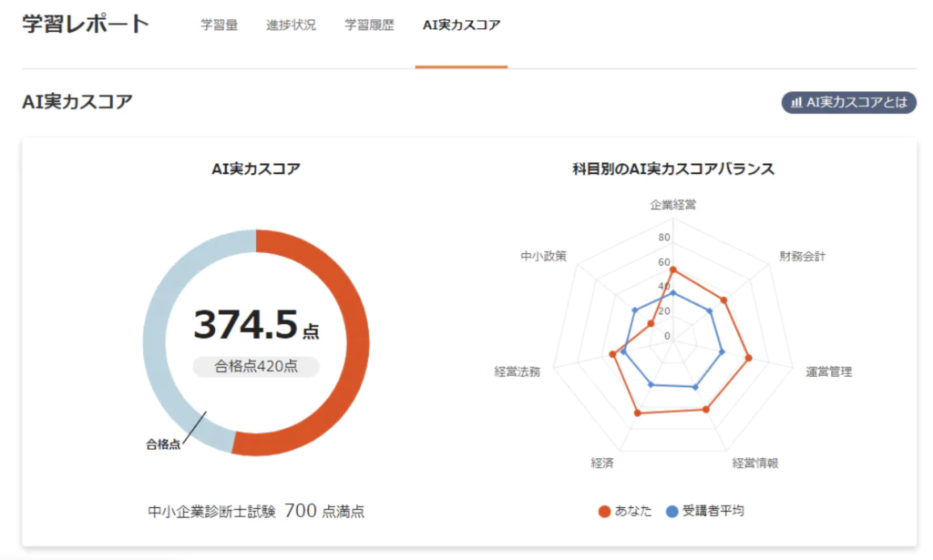Click the bar chart icon in AI実力スコアとは
The width and height of the screenshot is (933, 560).
click(796, 102)
